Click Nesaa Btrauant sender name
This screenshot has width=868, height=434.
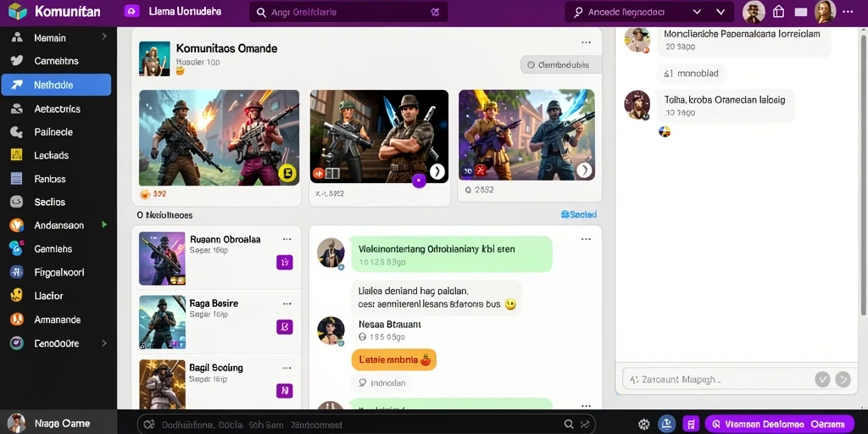pyautogui.click(x=390, y=325)
